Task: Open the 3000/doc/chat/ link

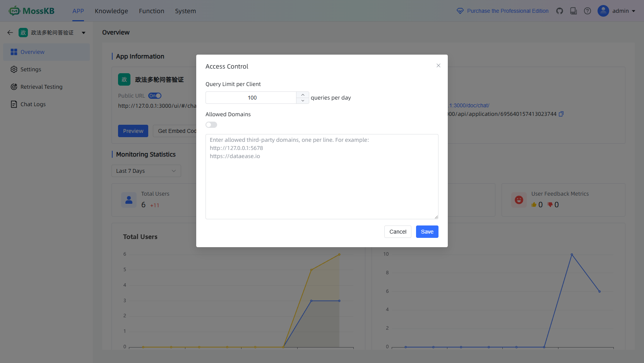Action: pyautogui.click(x=469, y=105)
